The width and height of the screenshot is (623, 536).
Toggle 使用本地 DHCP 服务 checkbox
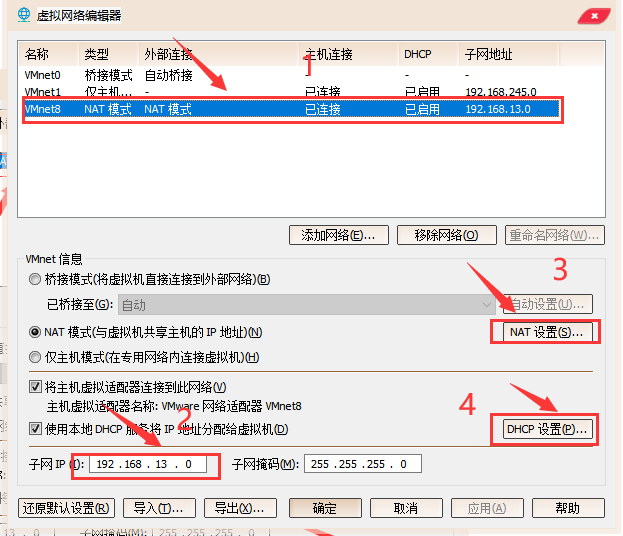click(35, 429)
